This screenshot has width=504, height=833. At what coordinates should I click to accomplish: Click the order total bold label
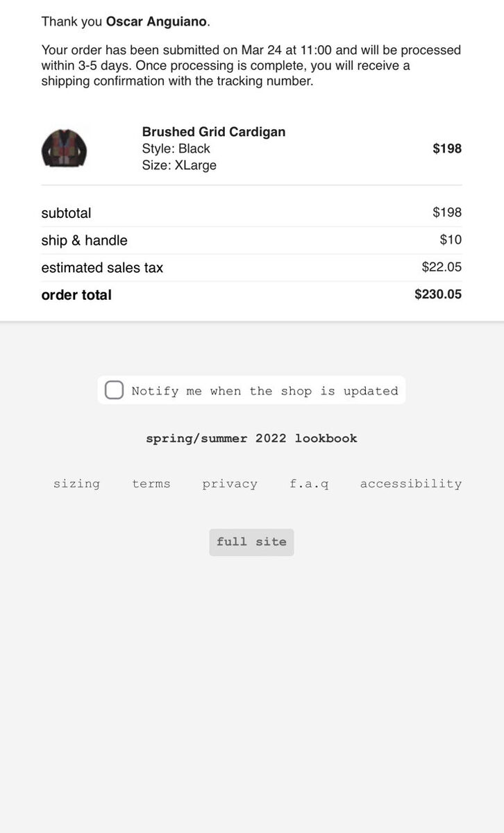pos(76,295)
